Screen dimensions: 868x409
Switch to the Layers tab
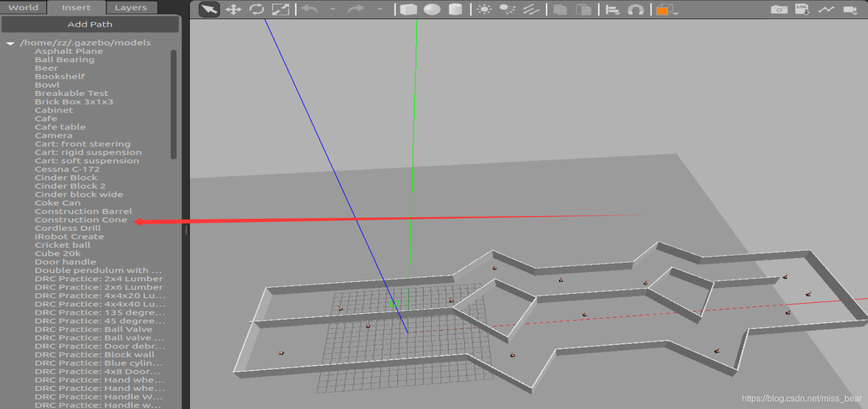tap(131, 8)
